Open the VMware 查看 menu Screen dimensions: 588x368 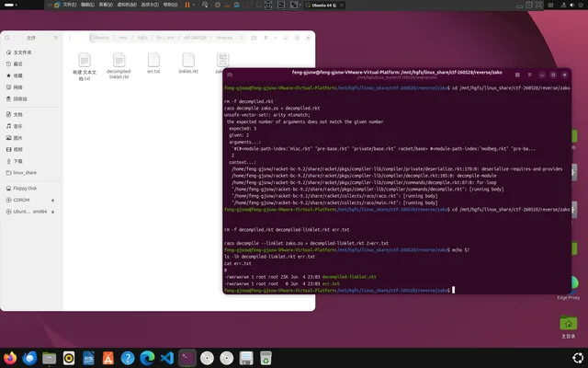tap(106, 5)
